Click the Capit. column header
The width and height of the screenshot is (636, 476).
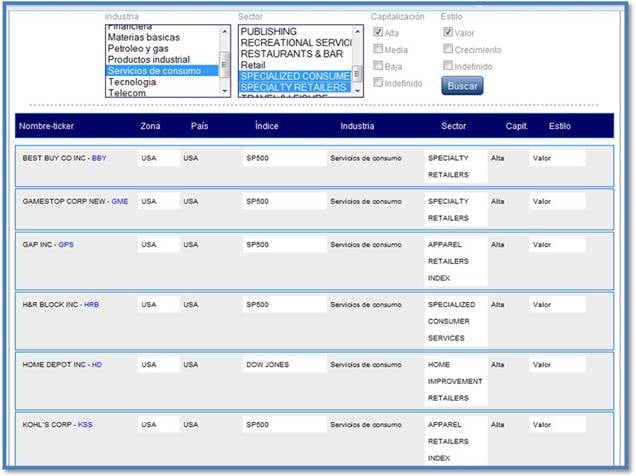point(516,126)
